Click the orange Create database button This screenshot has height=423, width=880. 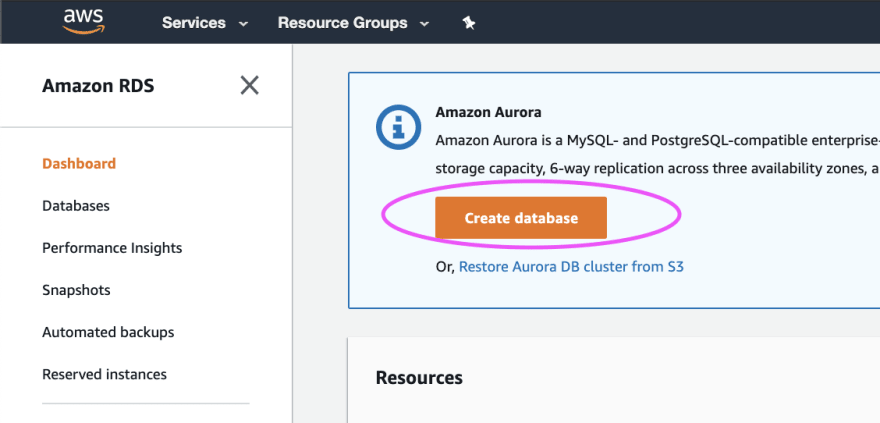coord(521,218)
